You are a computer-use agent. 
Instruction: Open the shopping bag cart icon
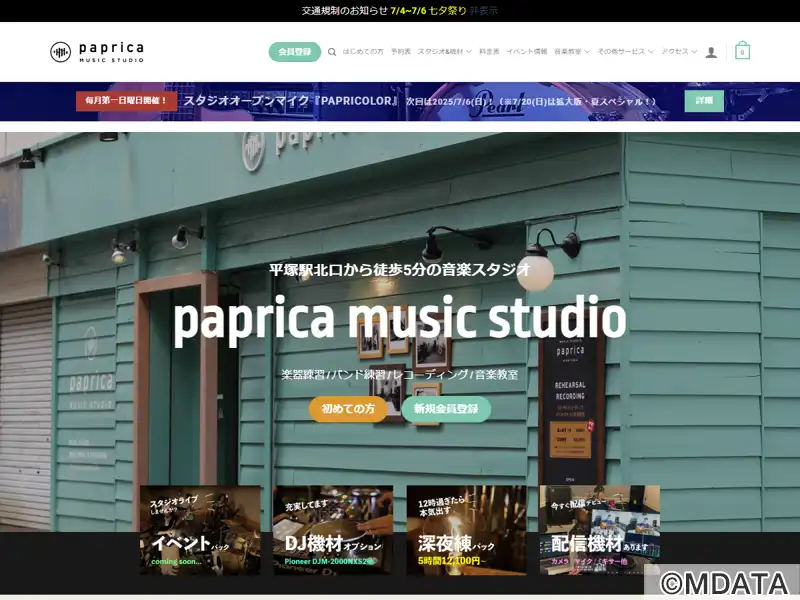pyautogui.click(x=742, y=51)
